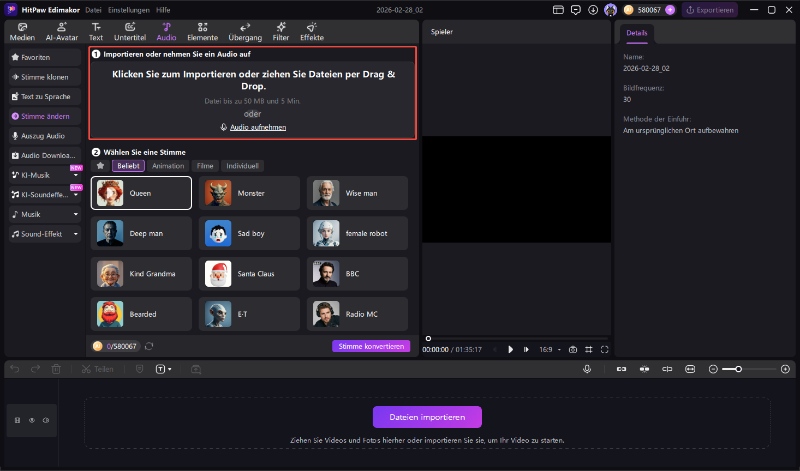Image resolution: width=800 pixels, height=471 pixels.
Task: Click refresh icon next to coin balance
Action: click(x=149, y=346)
